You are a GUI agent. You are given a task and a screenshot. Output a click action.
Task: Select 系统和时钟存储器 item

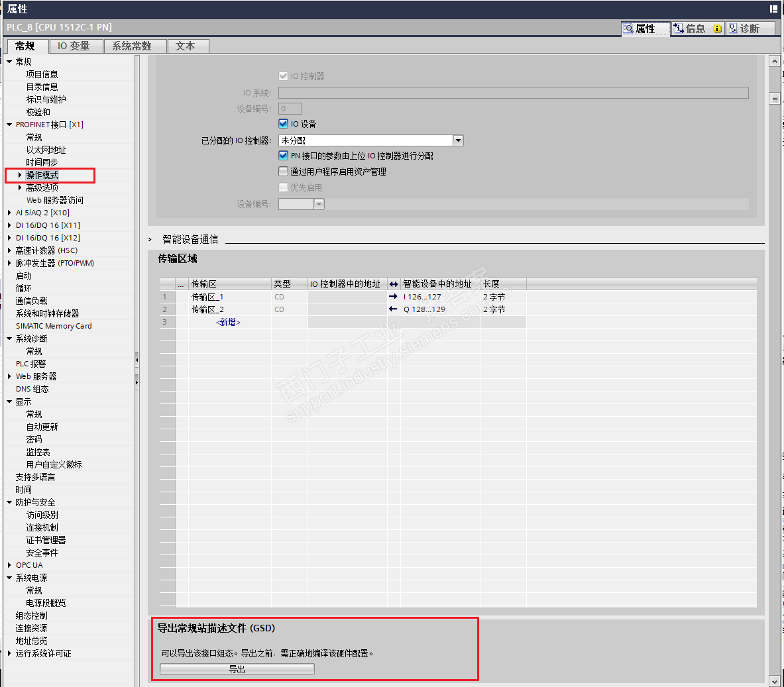(x=48, y=313)
